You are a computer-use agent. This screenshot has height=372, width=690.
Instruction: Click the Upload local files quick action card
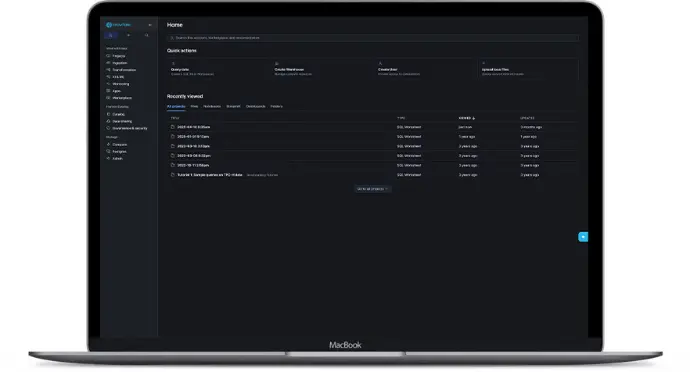(x=528, y=69)
